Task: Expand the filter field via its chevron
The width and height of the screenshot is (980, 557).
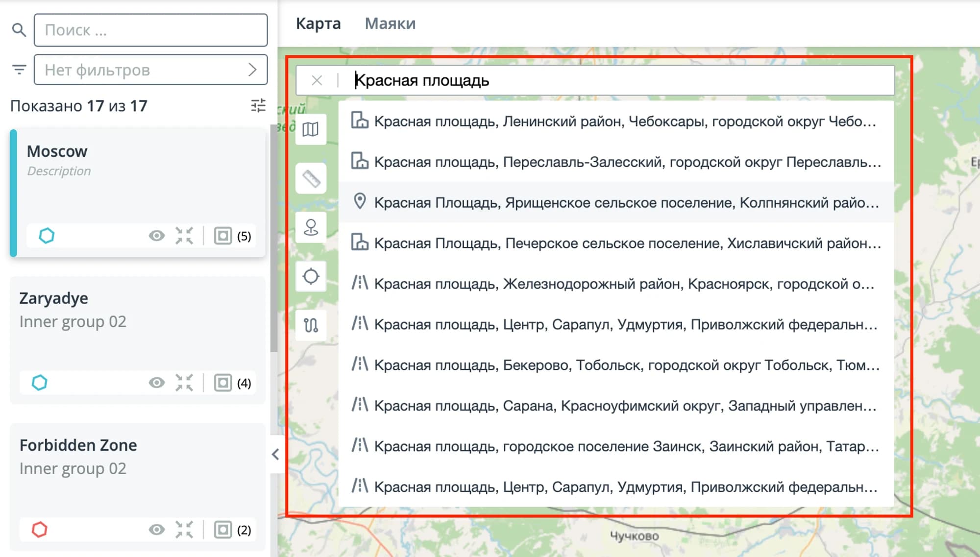Action: 252,70
